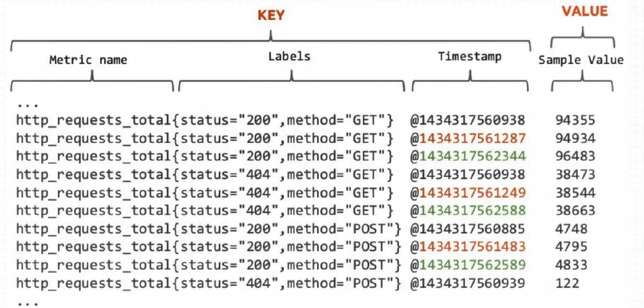The height and width of the screenshot is (308, 644).
Task: Select green timestamp 1434317562344
Action: coord(472,156)
